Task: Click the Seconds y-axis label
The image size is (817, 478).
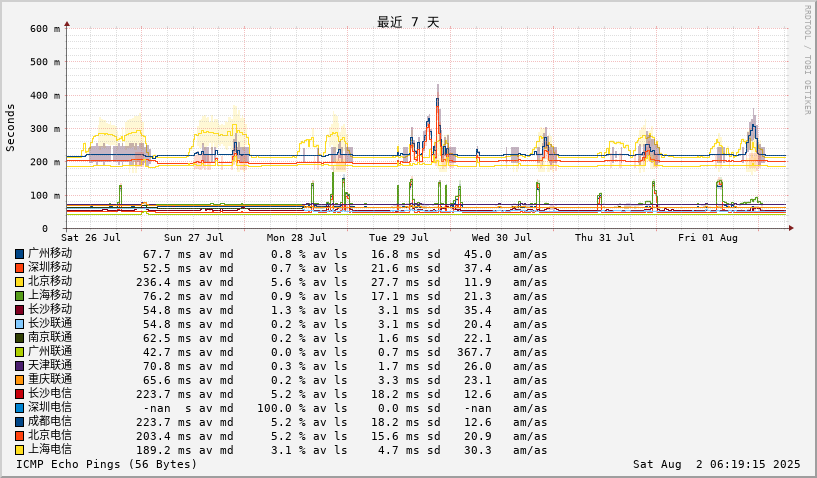Action: coord(10,128)
